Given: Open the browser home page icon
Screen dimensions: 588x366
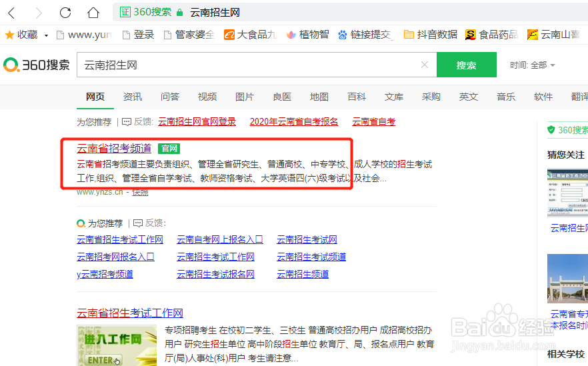Looking at the screenshot, I should 93,13.
